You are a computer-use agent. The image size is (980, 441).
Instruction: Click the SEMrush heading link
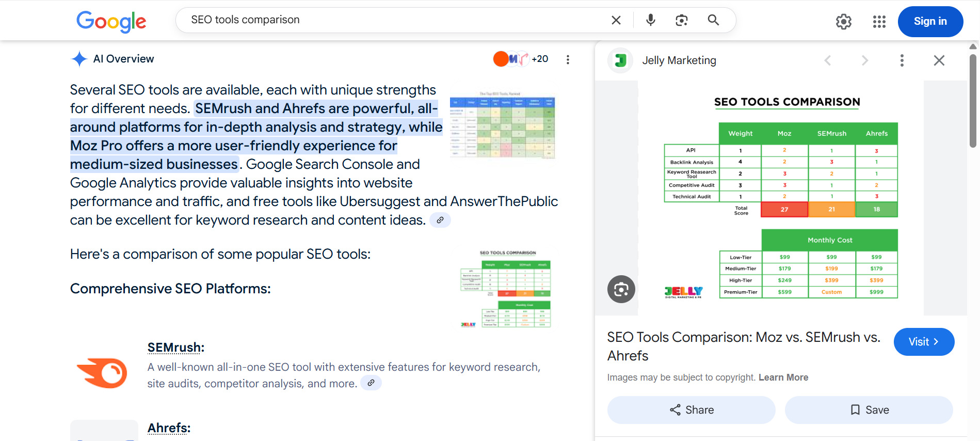(x=175, y=348)
